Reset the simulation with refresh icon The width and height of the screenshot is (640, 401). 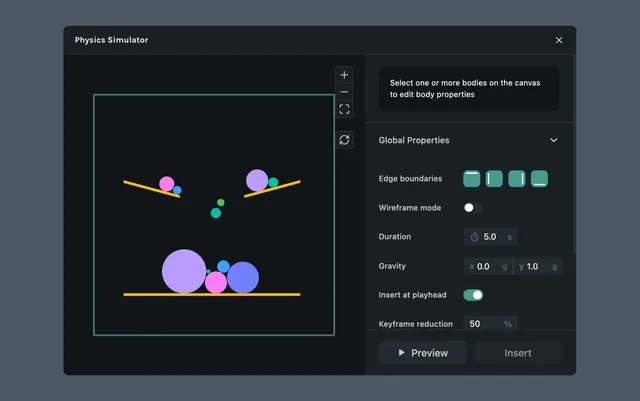344,140
